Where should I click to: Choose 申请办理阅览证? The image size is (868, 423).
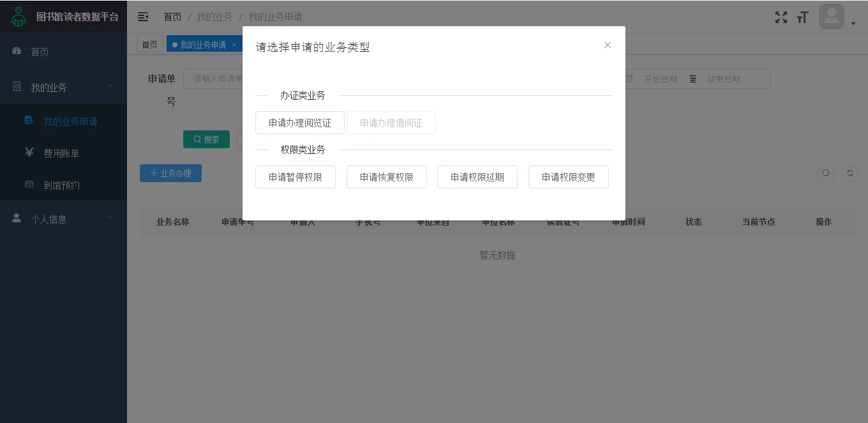tap(300, 123)
